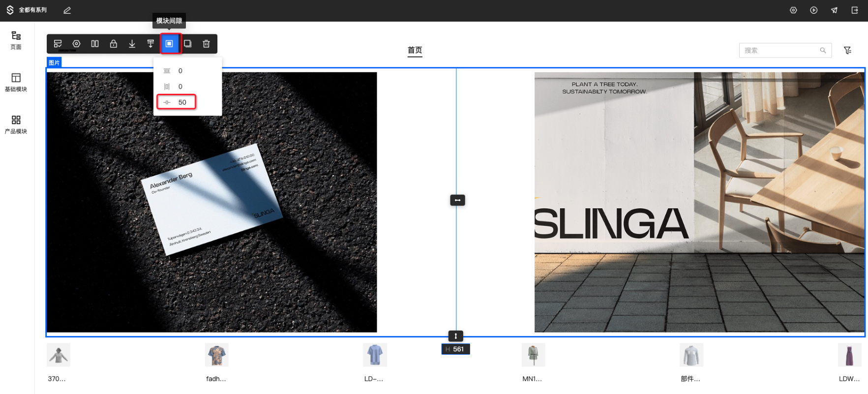Click the download arrow icon in toolbar
The width and height of the screenshot is (868, 394).
(x=132, y=44)
